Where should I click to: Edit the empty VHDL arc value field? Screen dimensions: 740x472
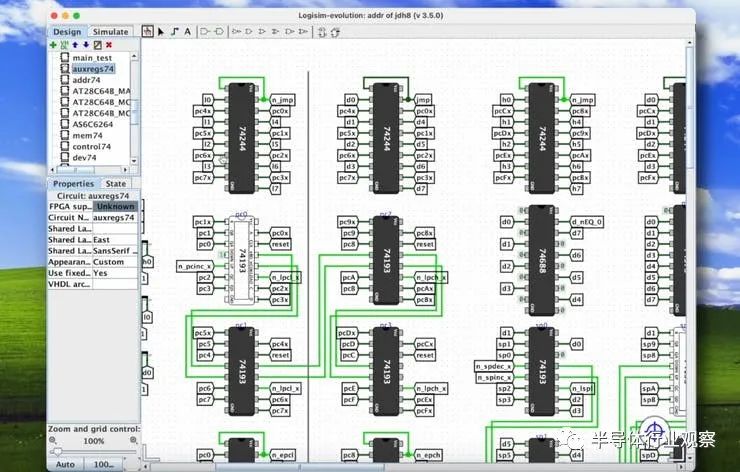pyautogui.click(x=115, y=284)
